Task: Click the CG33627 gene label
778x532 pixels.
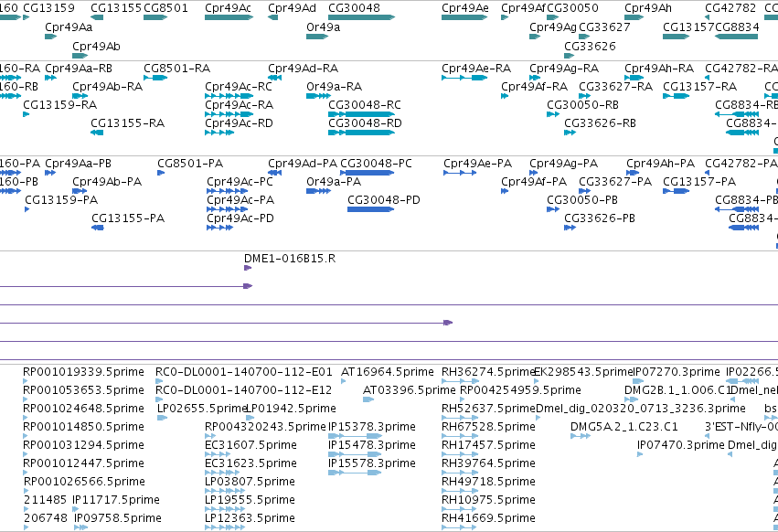Action: [604, 27]
